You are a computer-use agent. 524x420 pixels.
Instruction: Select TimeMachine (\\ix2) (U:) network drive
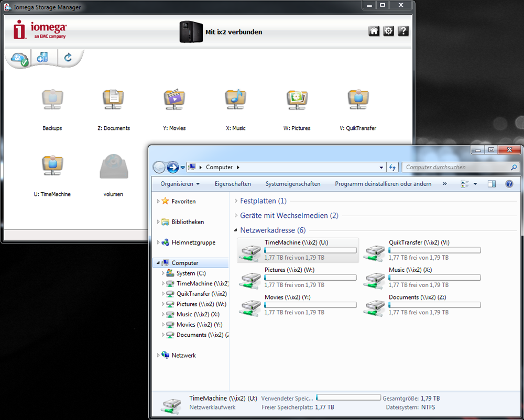(x=298, y=250)
